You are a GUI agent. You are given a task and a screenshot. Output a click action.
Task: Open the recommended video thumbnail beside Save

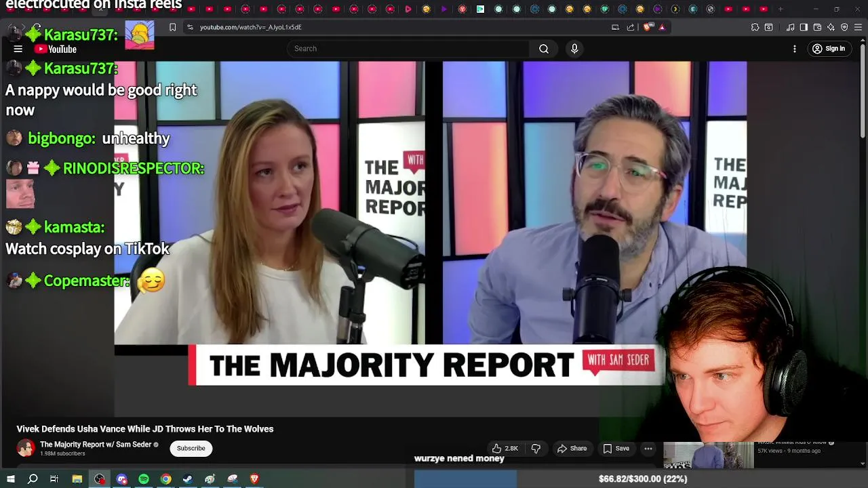coord(708,455)
